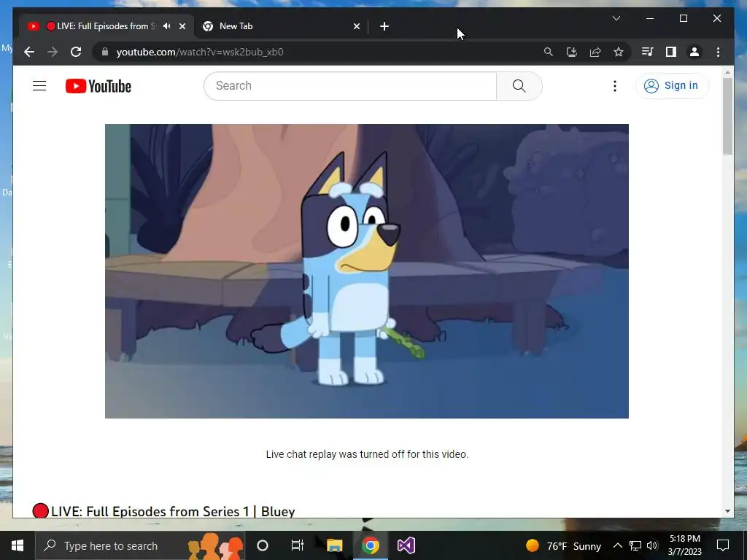Open Task View on taskbar
This screenshot has width=747, height=560.
pos(298,545)
